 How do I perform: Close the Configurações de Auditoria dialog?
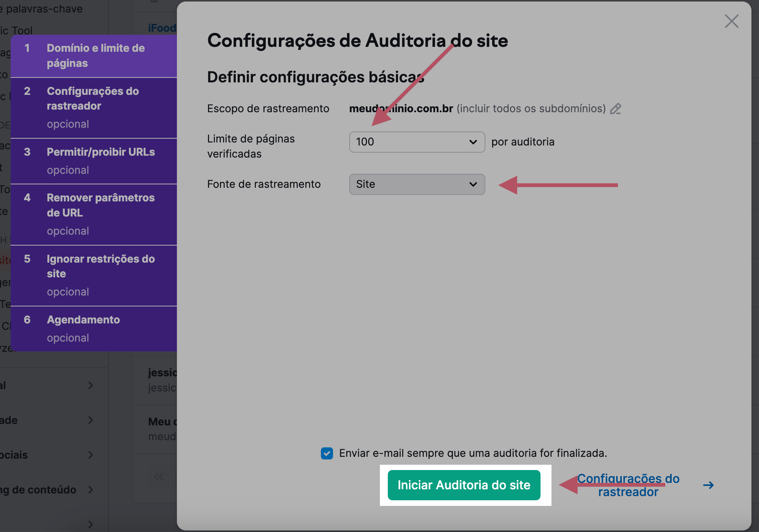[731, 21]
